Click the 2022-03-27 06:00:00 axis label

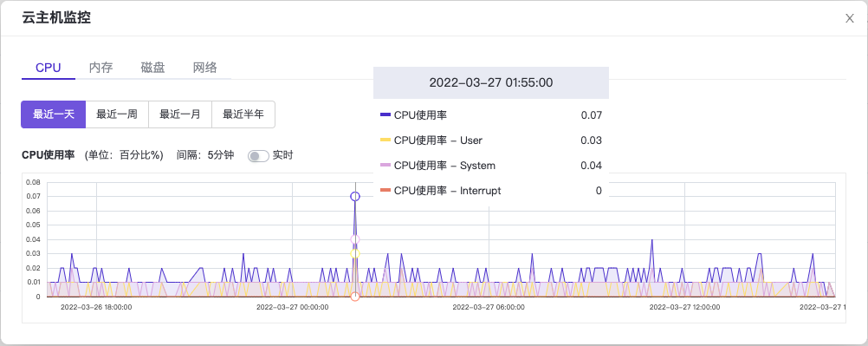coord(489,307)
